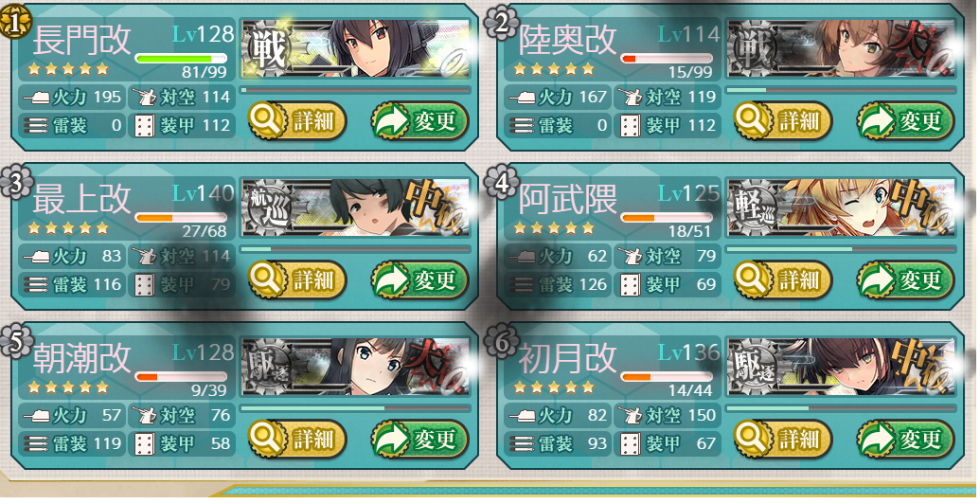Click 阿武隈's banner portrait
The image size is (980, 504).
click(x=841, y=207)
